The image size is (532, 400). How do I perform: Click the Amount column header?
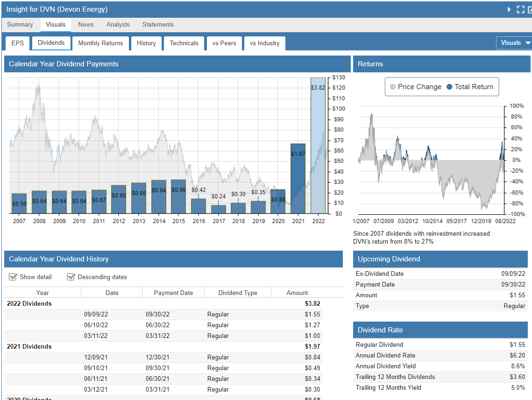(297, 293)
